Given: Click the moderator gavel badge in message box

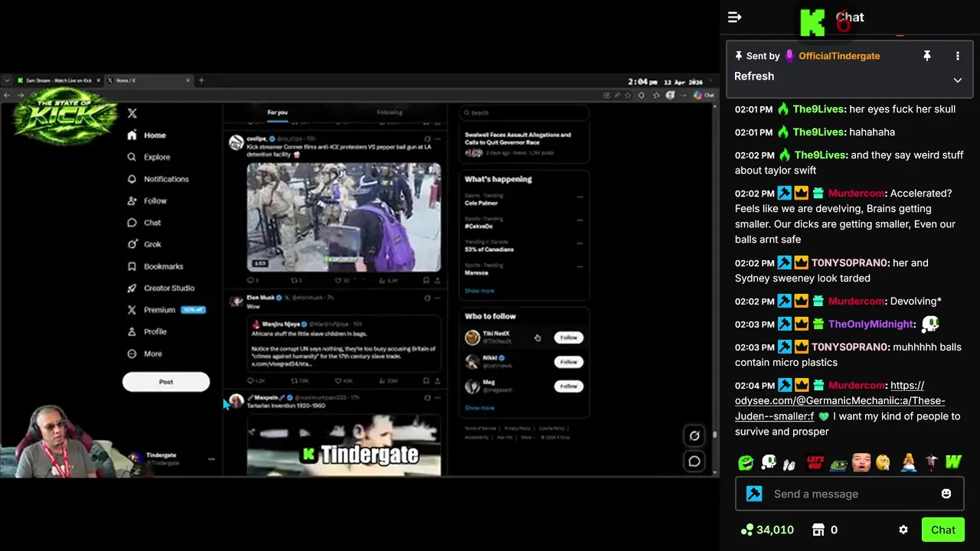Looking at the screenshot, I should click(x=754, y=494).
